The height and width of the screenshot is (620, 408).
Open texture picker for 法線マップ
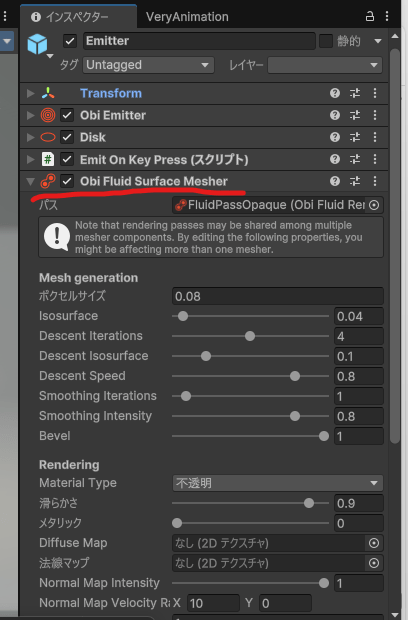pyautogui.click(x=374, y=563)
